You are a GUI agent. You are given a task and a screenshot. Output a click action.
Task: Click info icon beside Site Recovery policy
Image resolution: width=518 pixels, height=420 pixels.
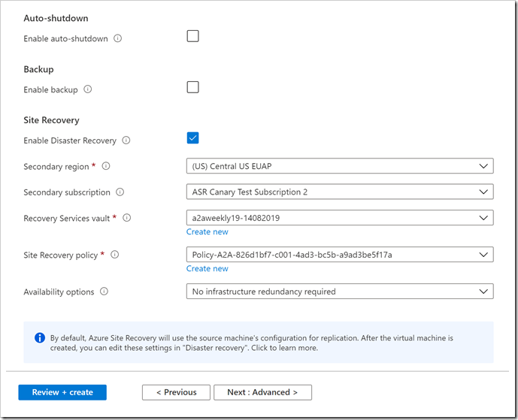point(114,255)
